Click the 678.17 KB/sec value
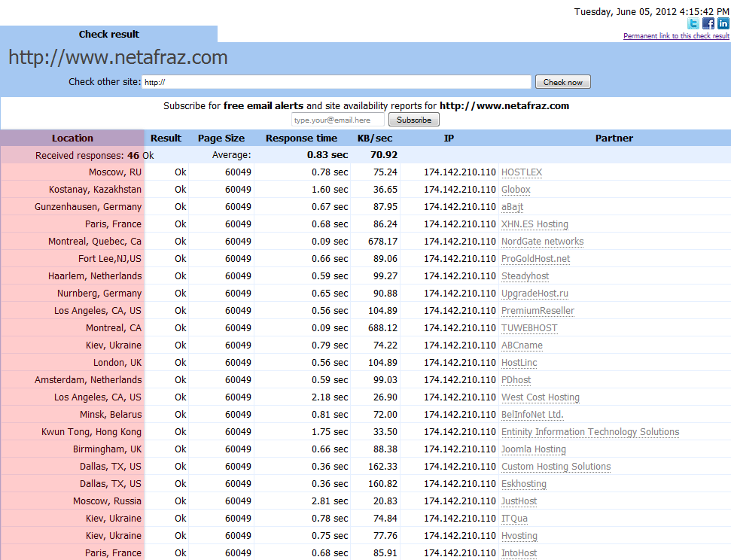This screenshot has height=560, width=731. pyautogui.click(x=382, y=241)
